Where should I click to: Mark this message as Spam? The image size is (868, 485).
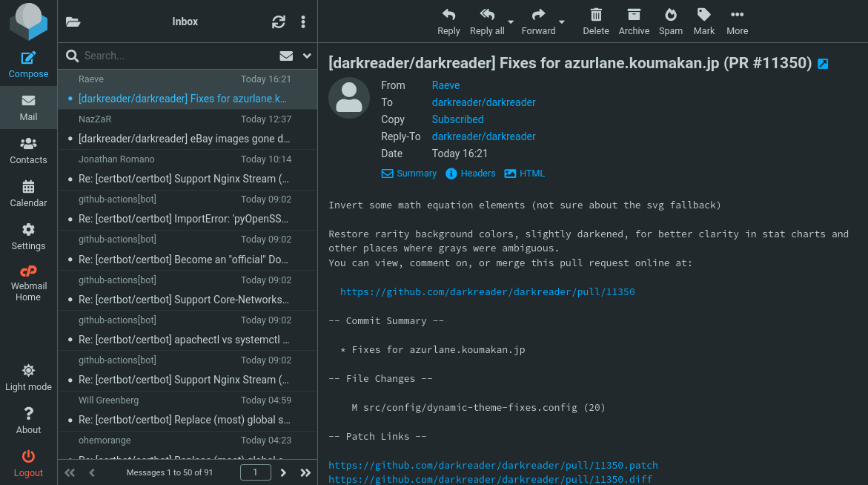(x=670, y=22)
